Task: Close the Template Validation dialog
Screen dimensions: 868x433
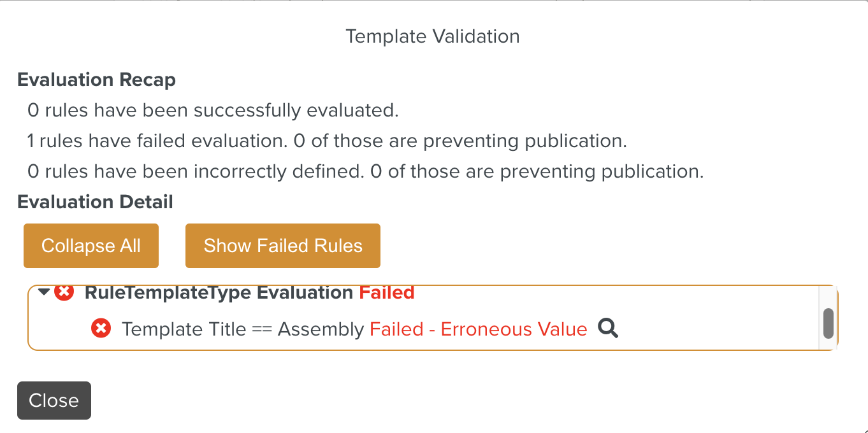Action: [x=54, y=400]
